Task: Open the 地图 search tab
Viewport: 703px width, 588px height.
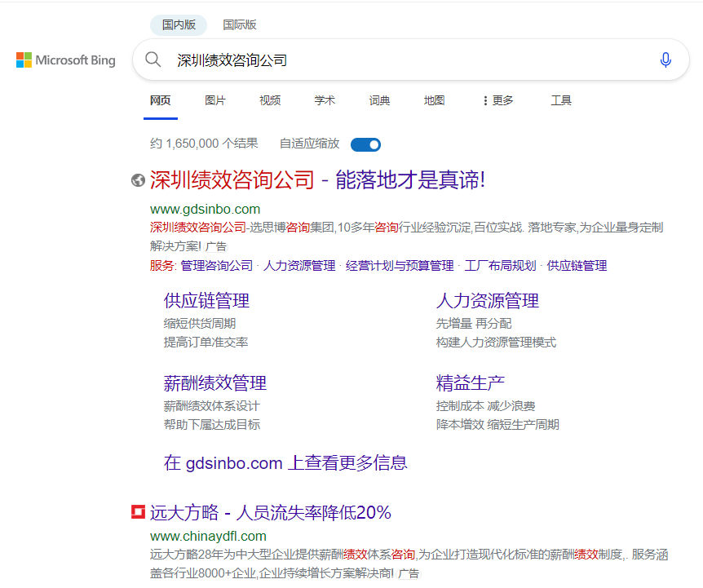Action: tap(434, 100)
